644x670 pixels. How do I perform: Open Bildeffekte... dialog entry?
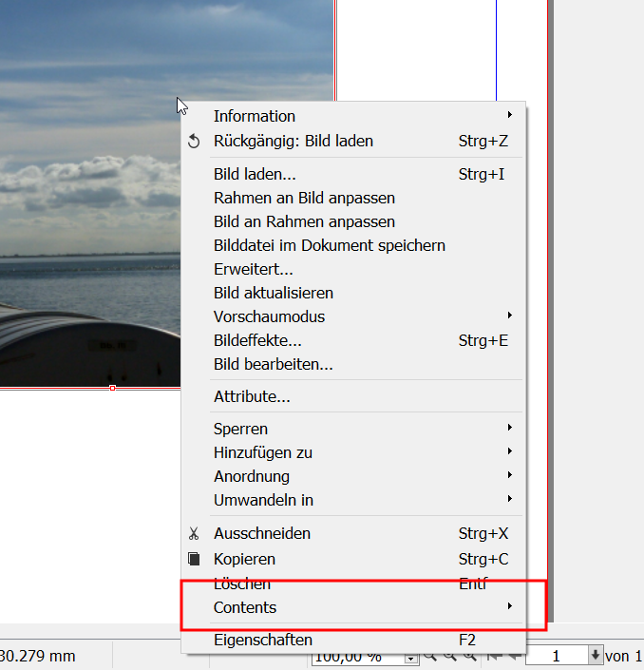pos(257,340)
